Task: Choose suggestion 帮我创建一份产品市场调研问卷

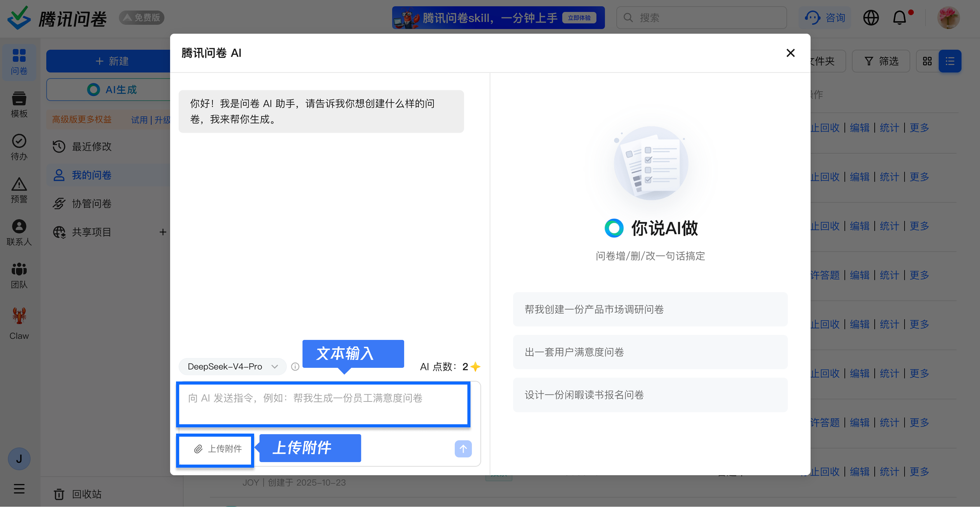Action: tap(650, 309)
